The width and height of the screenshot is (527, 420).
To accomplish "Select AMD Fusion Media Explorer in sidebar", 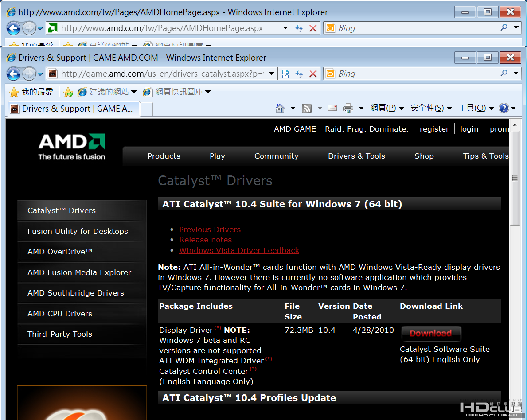I will [x=82, y=272].
